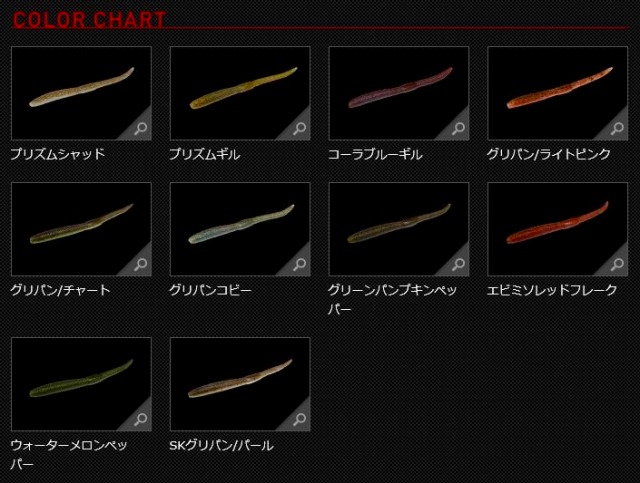Click the グリパンコピー label text

210,290
